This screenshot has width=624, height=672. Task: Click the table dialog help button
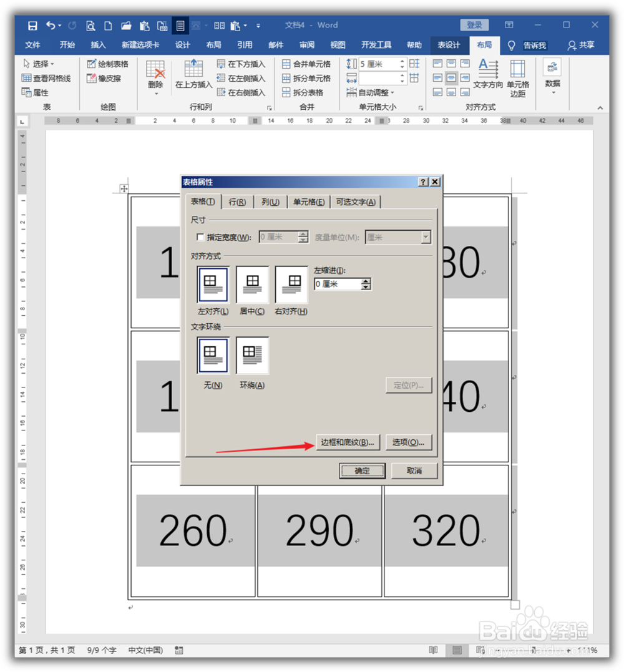coord(423,182)
